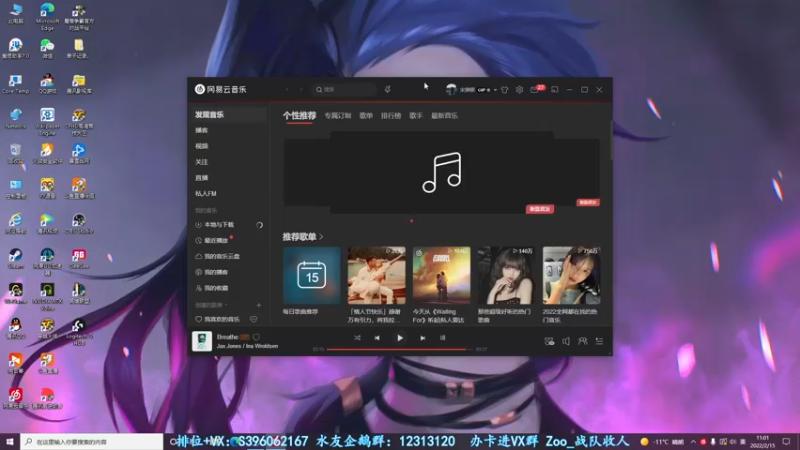Open the Windows Start button
The height and width of the screenshot is (450, 800).
(10, 441)
